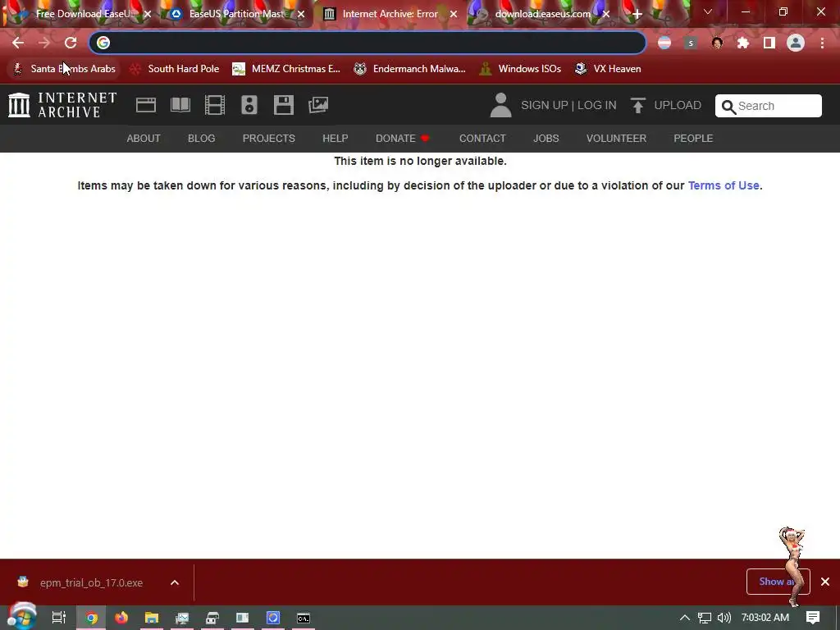840x630 pixels.
Task: Open File Explorer from the taskbar
Action: (152, 618)
